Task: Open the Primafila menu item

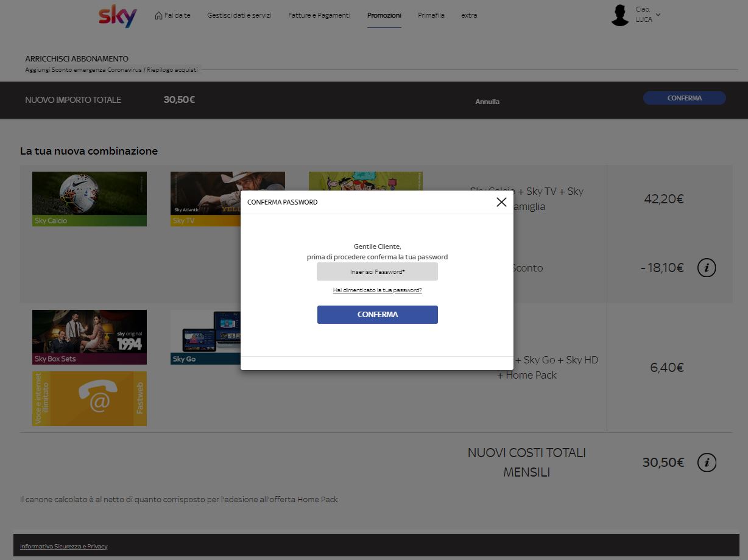Action: point(431,15)
